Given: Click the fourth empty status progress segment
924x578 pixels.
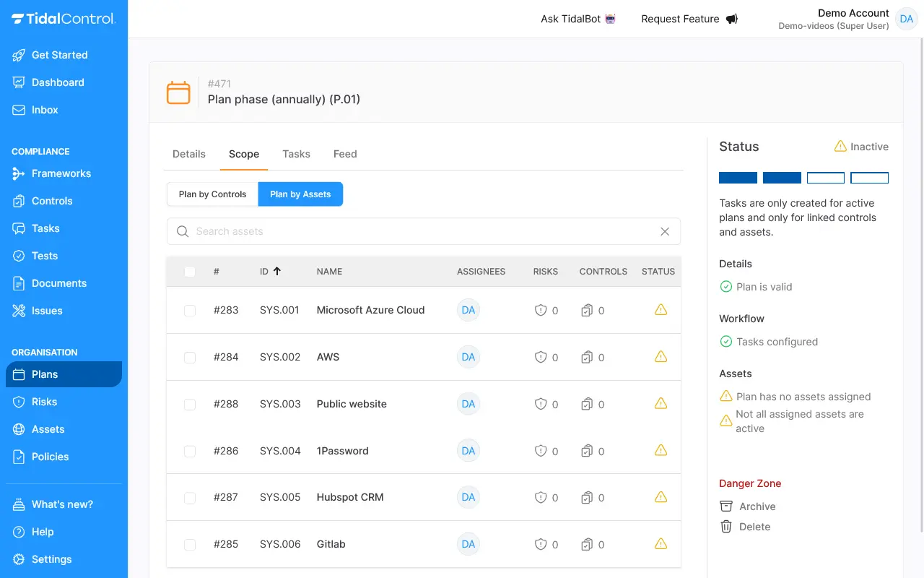Looking at the screenshot, I should pyautogui.click(x=869, y=178).
